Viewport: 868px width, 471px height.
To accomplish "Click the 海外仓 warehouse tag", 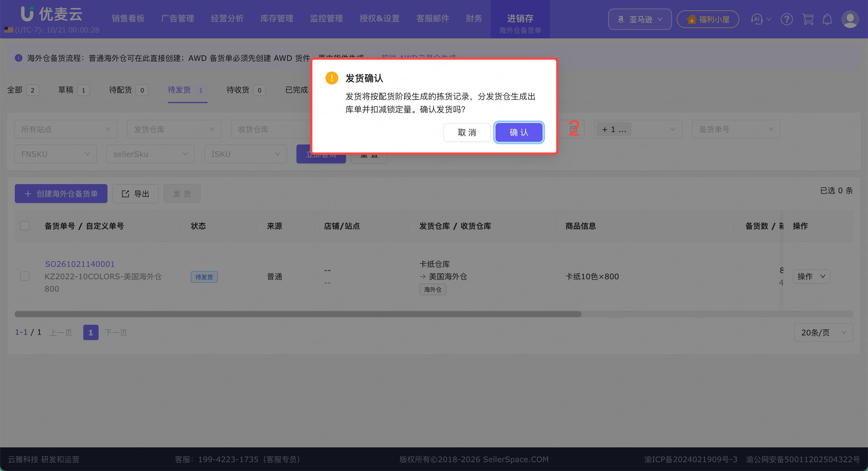I will [433, 289].
